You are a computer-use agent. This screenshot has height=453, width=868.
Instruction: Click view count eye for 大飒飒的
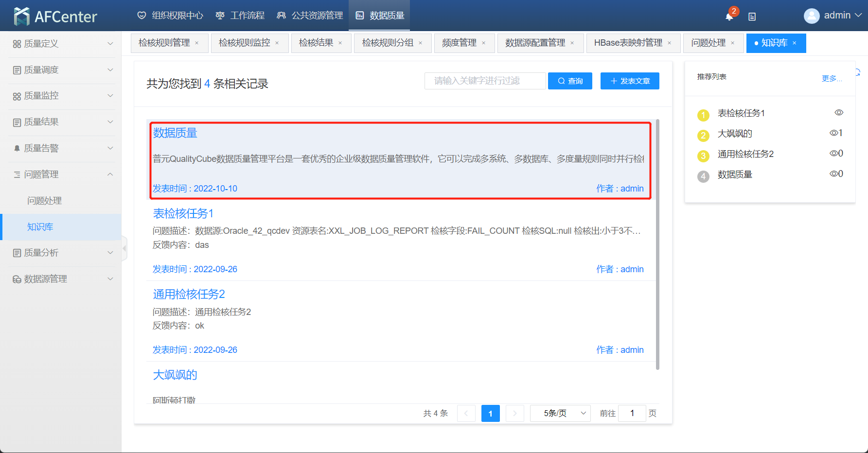point(833,133)
